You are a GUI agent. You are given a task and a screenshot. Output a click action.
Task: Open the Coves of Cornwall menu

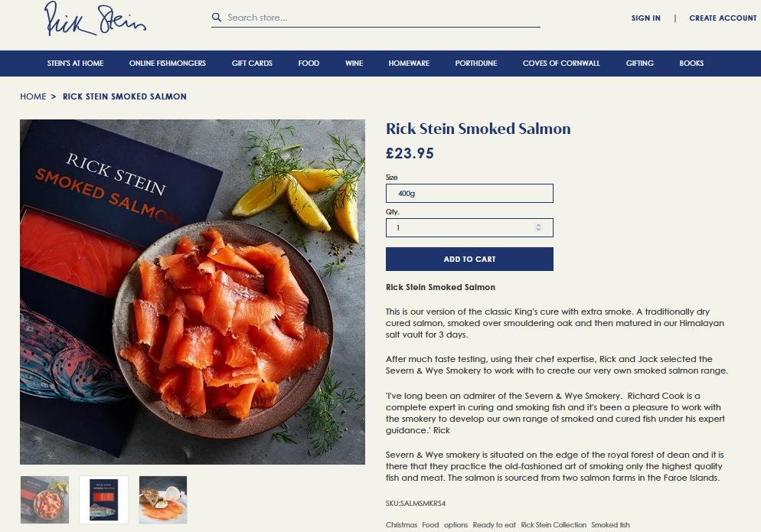[561, 63]
